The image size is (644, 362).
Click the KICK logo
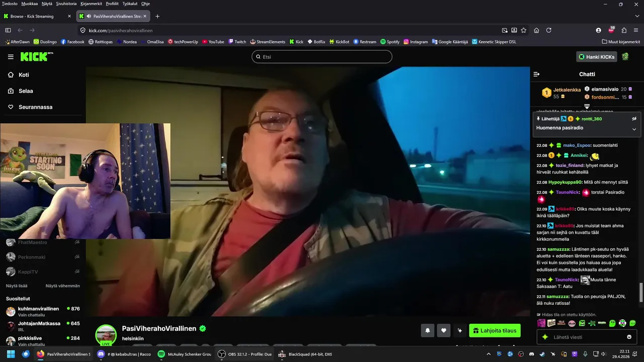[36, 56]
